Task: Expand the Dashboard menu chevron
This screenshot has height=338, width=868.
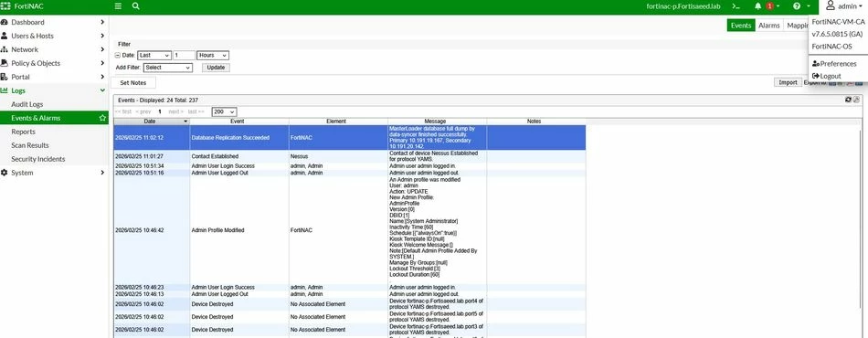Action: 102,22
